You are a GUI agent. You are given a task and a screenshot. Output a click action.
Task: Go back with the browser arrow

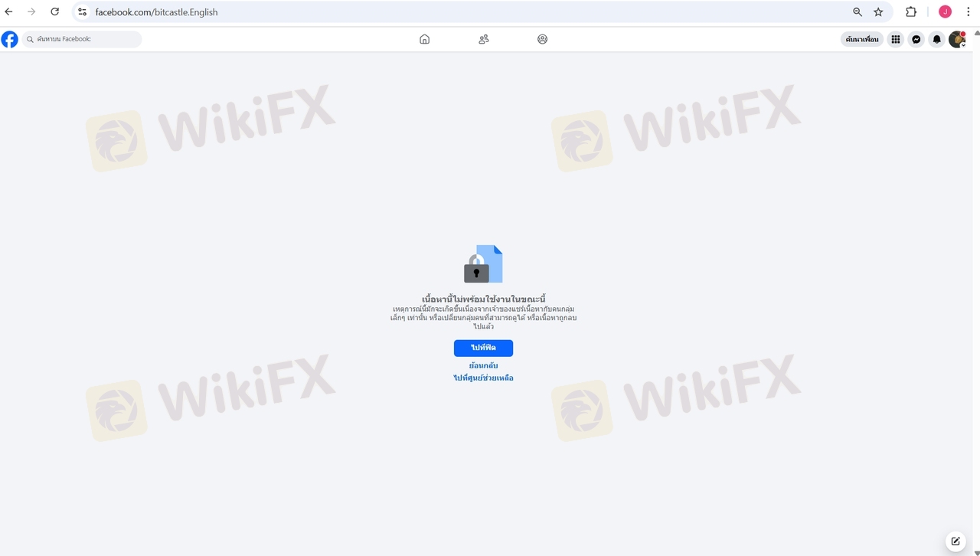9,11
